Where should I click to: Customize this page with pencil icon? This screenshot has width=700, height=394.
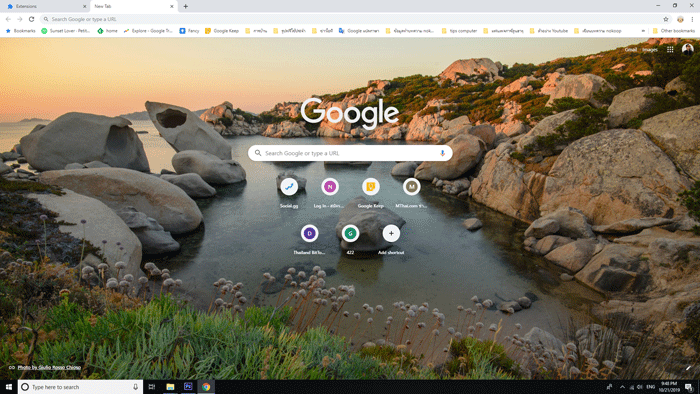pos(688,368)
